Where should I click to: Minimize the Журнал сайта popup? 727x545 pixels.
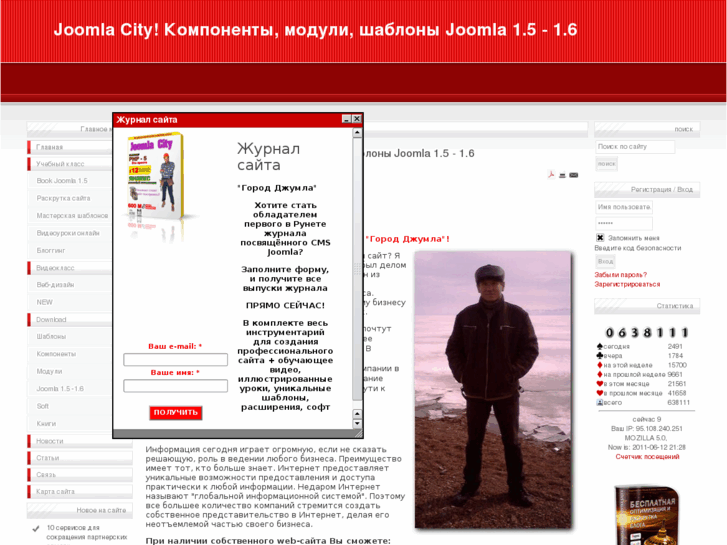pyautogui.click(x=346, y=119)
